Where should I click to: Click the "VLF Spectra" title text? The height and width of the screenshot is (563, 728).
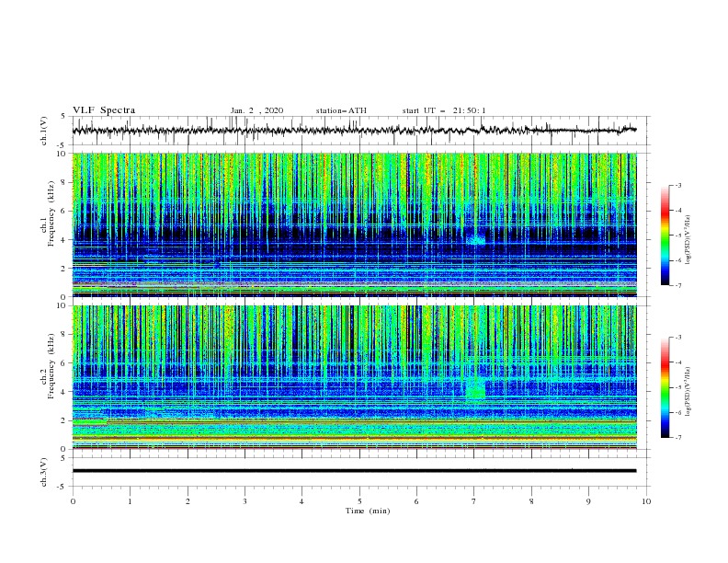click(x=104, y=110)
